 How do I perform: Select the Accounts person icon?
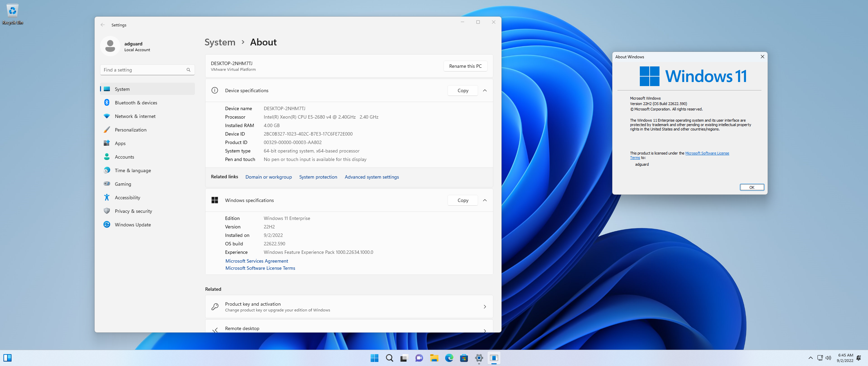pos(107,157)
